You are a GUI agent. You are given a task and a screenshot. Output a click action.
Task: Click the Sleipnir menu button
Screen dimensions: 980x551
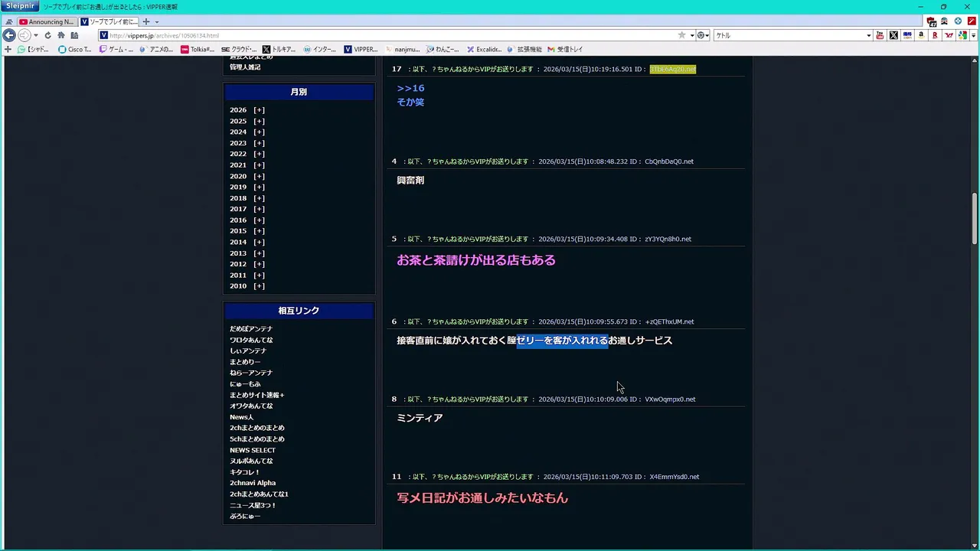pyautogui.click(x=20, y=6)
